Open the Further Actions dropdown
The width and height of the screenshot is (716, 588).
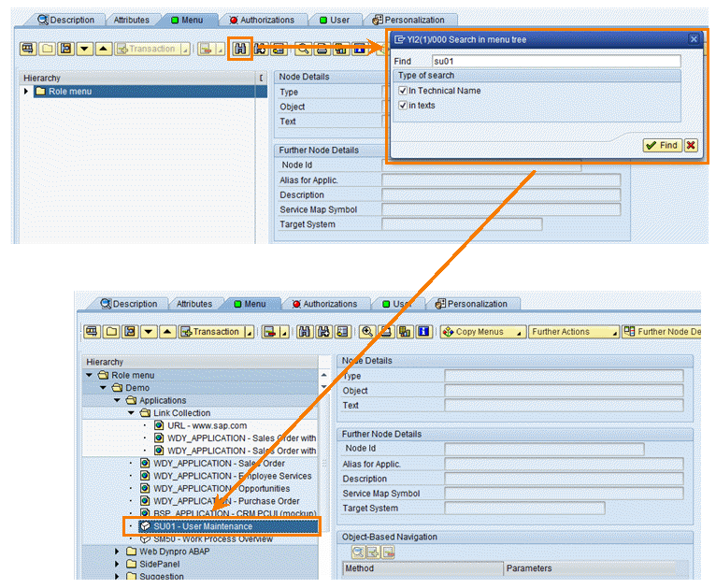[x=572, y=331]
